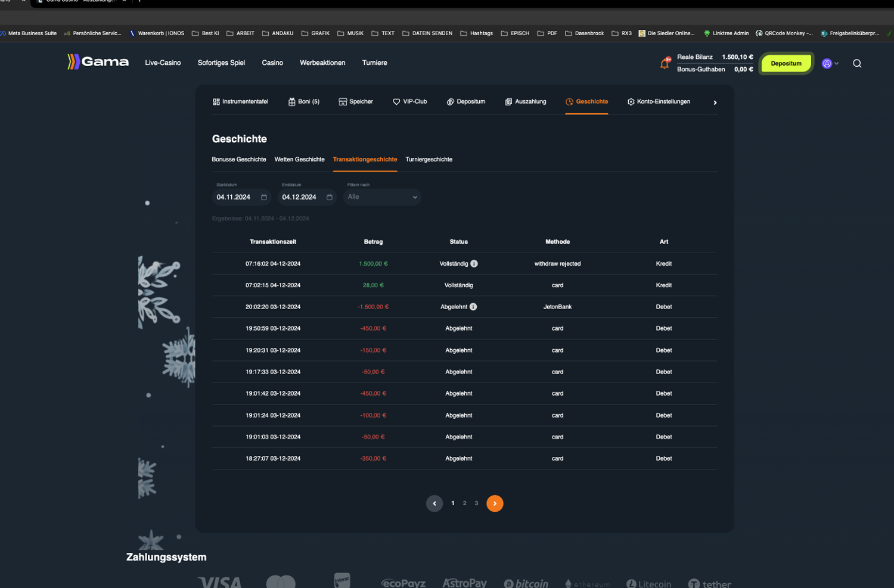The height and width of the screenshot is (588, 894).
Task: Click the Enddatum field 04.12.2024
Action: [x=307, y=197]
